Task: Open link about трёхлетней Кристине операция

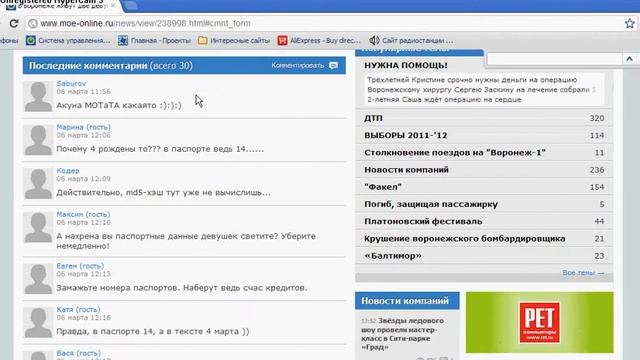Action: click(x=472, y=80)
